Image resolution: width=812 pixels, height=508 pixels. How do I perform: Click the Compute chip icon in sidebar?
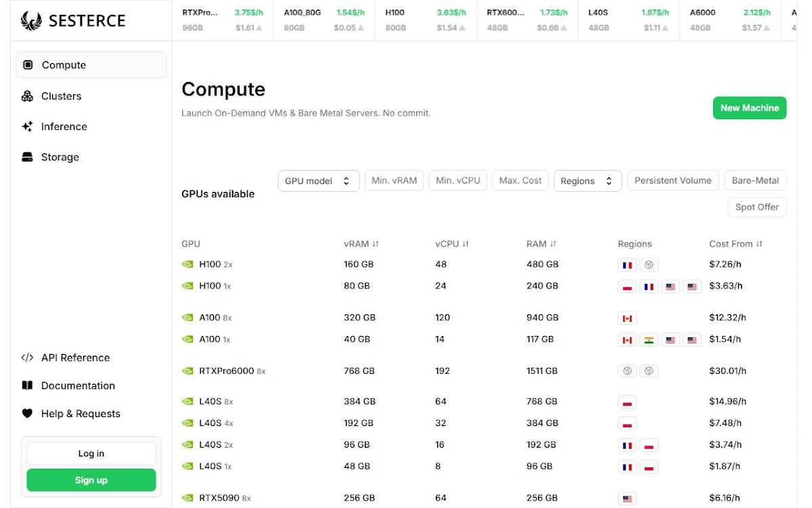click(x=28, y=65)
